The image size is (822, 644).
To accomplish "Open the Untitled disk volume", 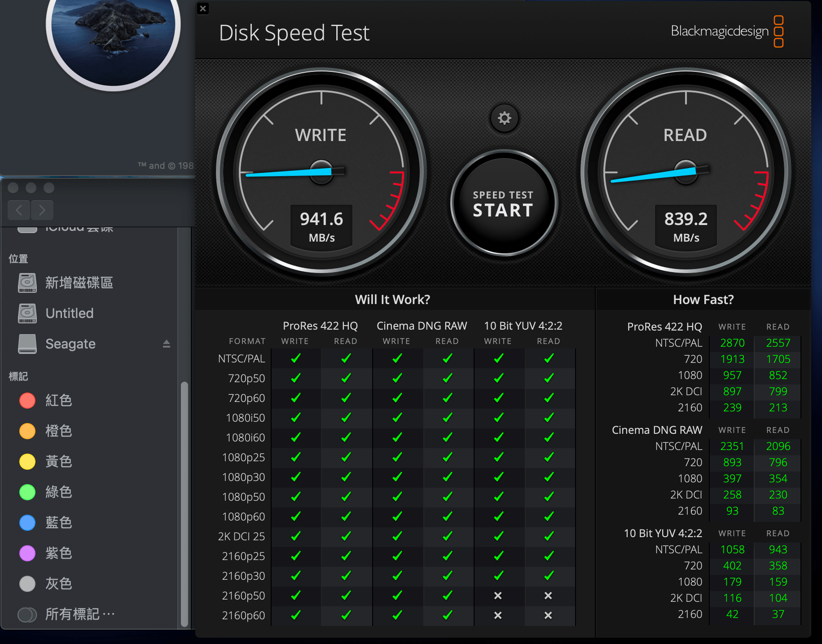I will pos(69,313).
